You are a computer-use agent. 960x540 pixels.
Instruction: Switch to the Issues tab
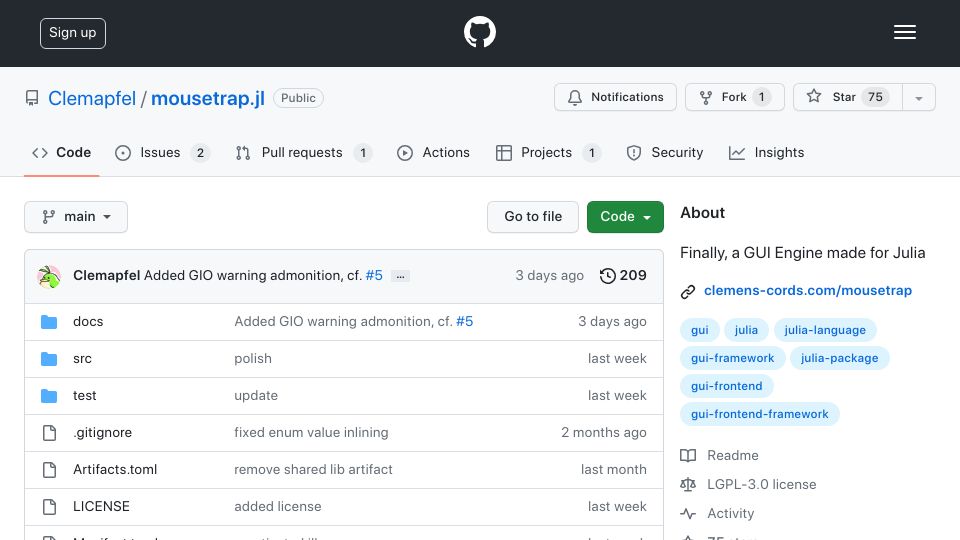click(x=162, y=152)
